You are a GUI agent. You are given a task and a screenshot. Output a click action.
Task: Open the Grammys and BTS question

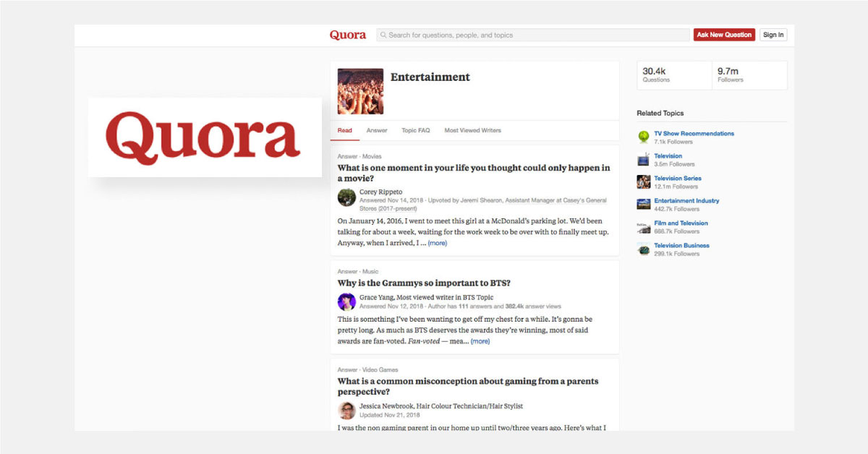pyautogui.click(x=424, y=283)
